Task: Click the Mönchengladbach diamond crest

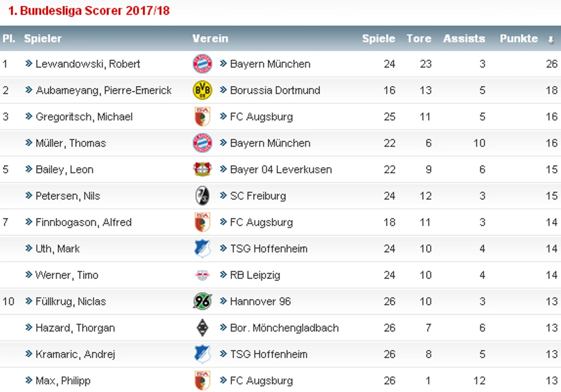Action: 202,328
